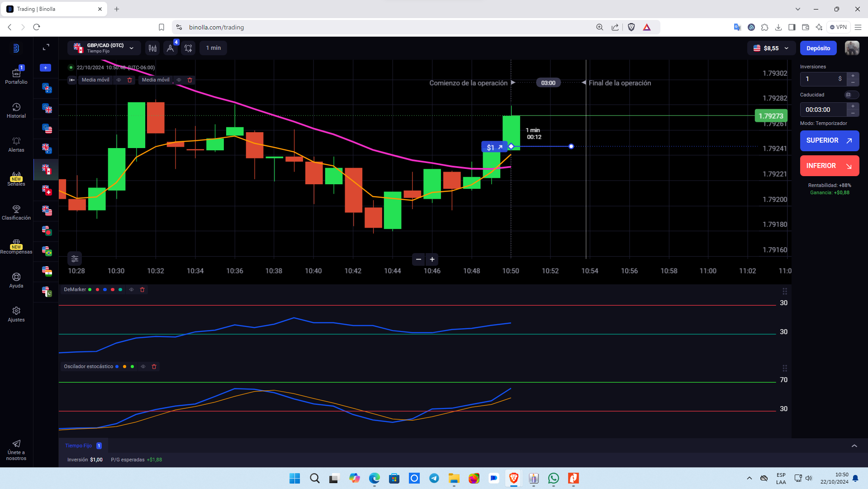Toggle VPN in browser toolbar
The height and width of the screenshot is (489, 868).
[838, 27]
